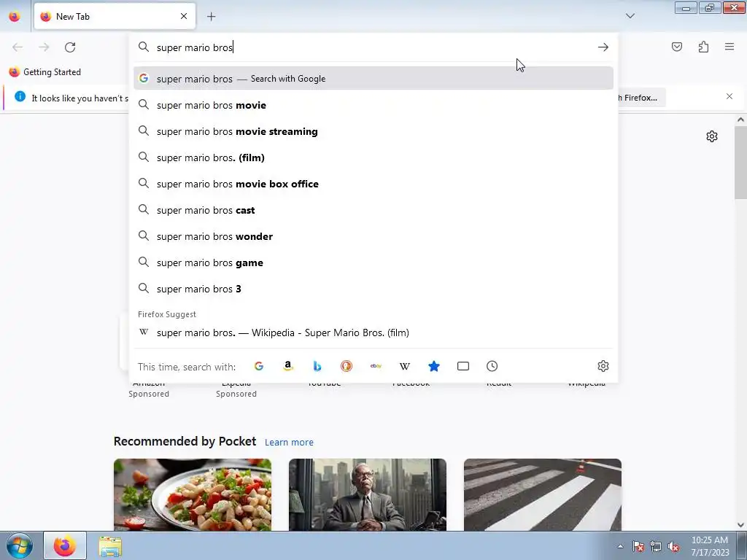Choose suggestion 'super mario bros cast'

[373, 210]
